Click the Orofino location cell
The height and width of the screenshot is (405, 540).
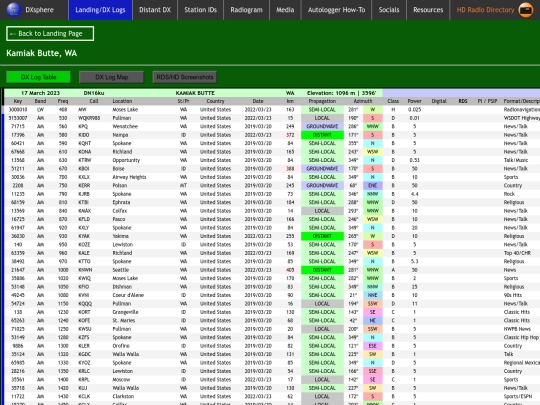pos(121,346)
